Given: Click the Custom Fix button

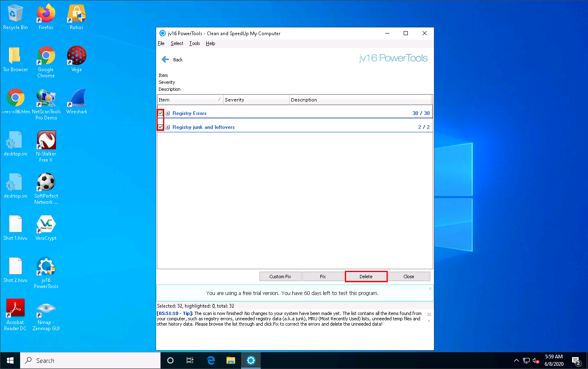Looking at the screenshot, I should click(x=280, y=277).
